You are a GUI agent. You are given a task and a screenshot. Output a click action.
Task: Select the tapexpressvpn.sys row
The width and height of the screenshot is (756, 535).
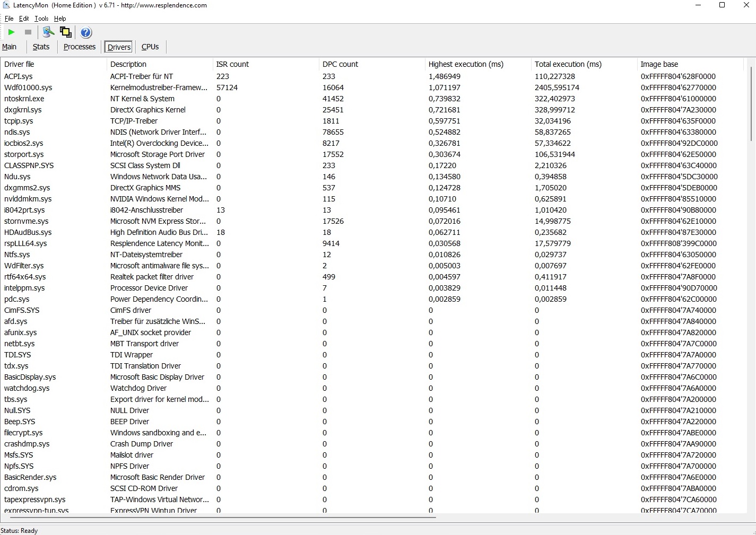373,499
